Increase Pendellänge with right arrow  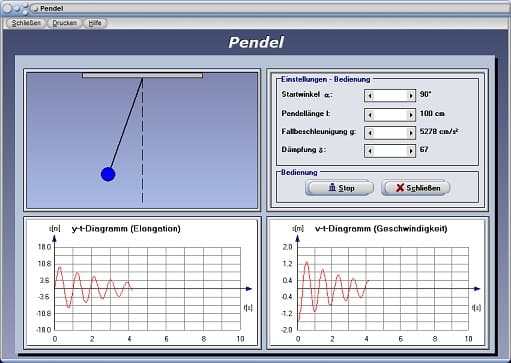pos(411,115)
